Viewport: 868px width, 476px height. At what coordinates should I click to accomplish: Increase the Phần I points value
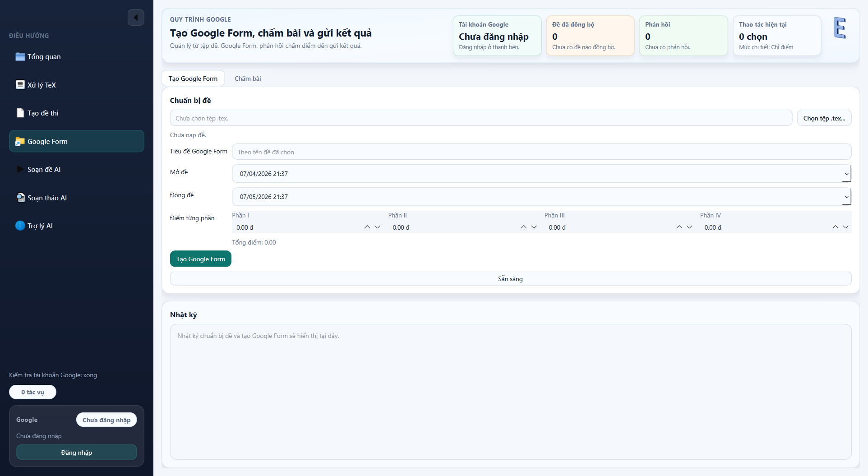367,227
